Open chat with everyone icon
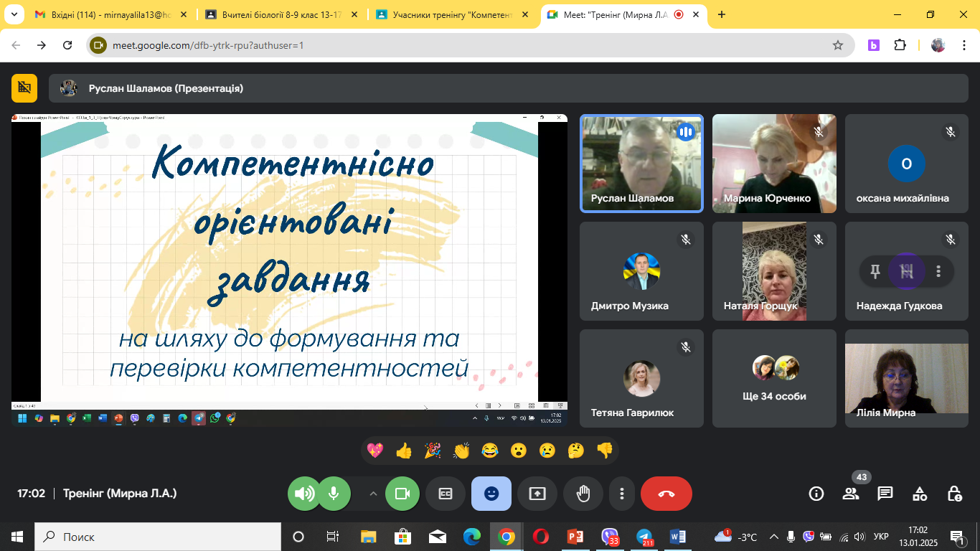Viewport: 980px width, 551px height. [885, 494]
